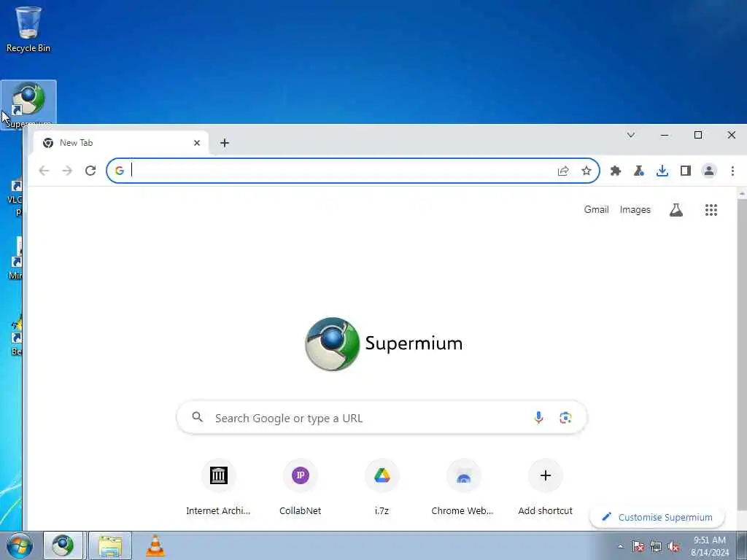Open the Google apps grid icon
The image size is (747, 560).
pyautogui.click(x=711, y=210)
